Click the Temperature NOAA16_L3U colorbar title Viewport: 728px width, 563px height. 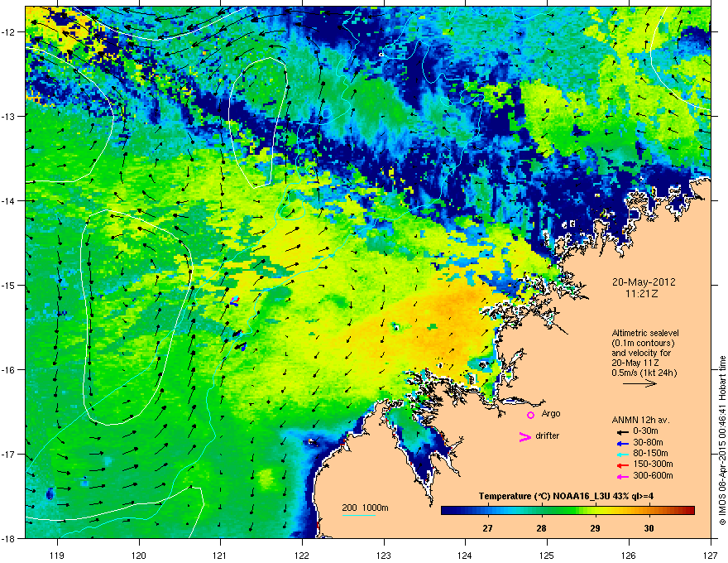566,497
